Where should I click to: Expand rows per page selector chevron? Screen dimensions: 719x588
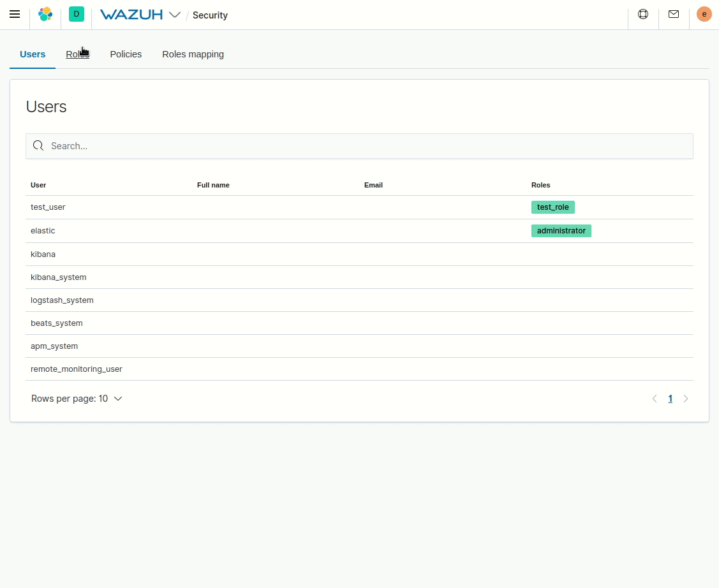coord(118,398)
